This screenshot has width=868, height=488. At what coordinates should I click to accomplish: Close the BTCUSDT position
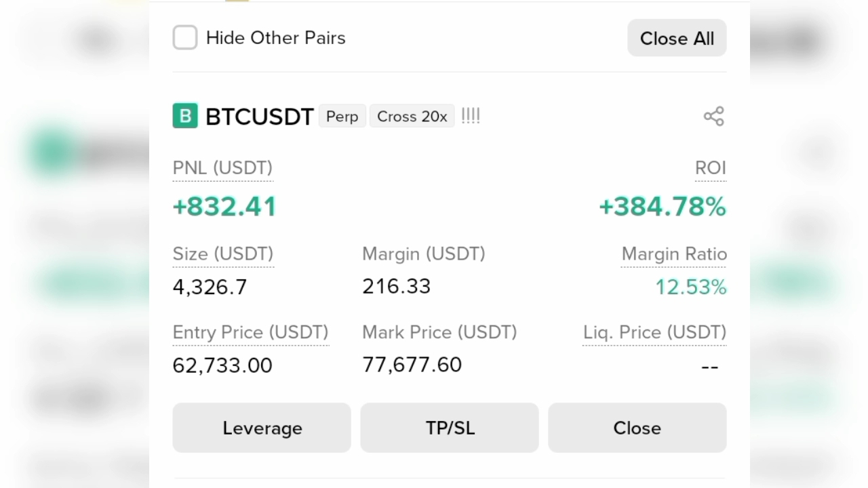pyautogui.click(x=637, y=428)
